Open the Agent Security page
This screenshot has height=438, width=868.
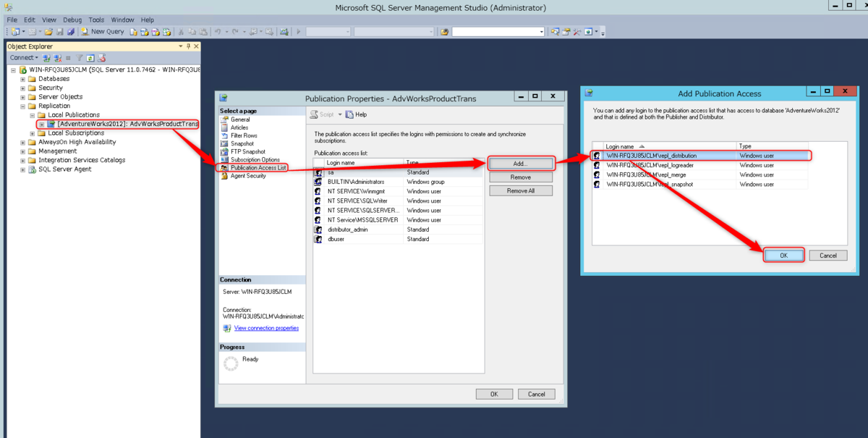248,176
